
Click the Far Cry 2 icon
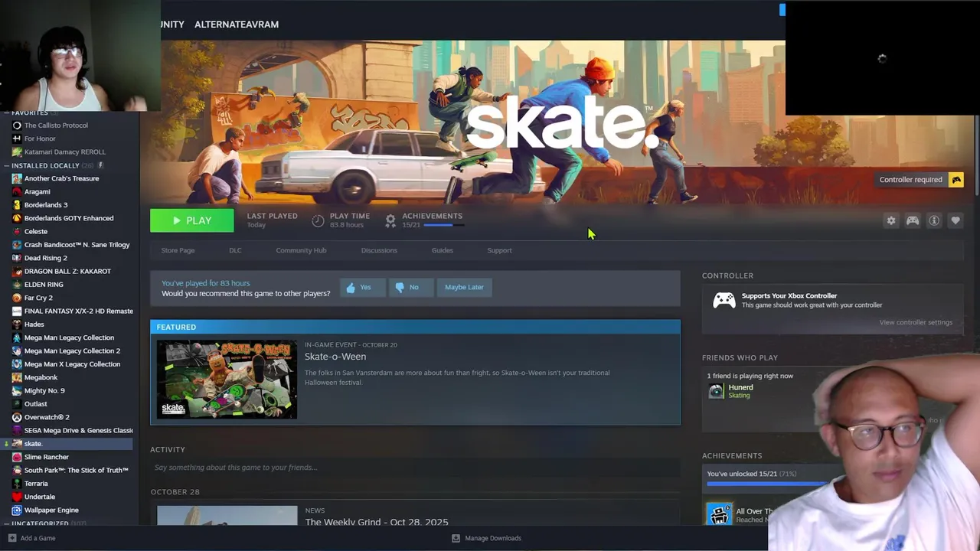(17, 298)
